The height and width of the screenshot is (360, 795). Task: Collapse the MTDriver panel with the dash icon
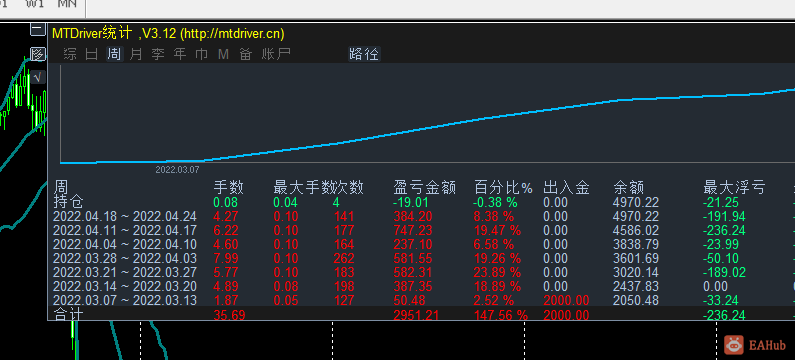click(x=38, y=29)
